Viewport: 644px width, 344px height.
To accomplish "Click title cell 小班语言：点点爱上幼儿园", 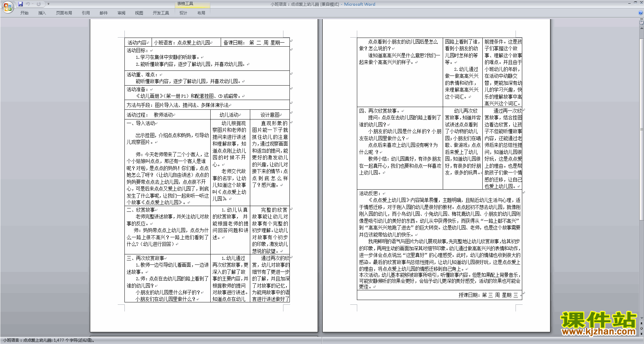I will coord(182,43).
